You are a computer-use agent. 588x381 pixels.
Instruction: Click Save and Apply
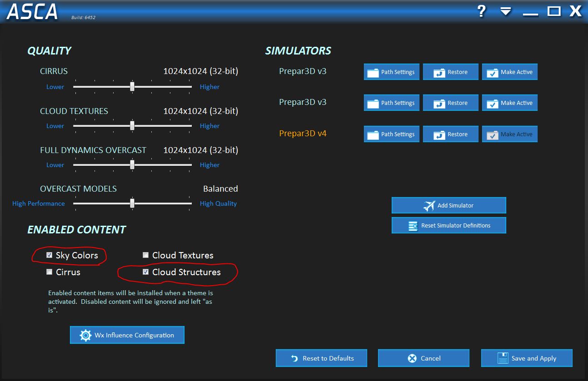(527, 358)
